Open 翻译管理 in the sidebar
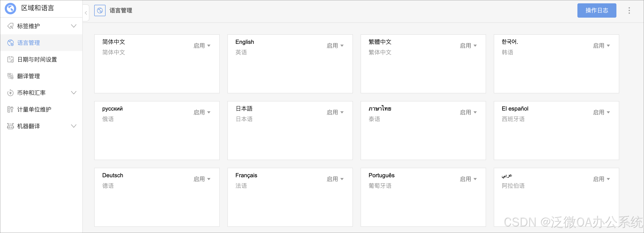The height and width of the screenshot is (233, 644). [x=41, y=76]
